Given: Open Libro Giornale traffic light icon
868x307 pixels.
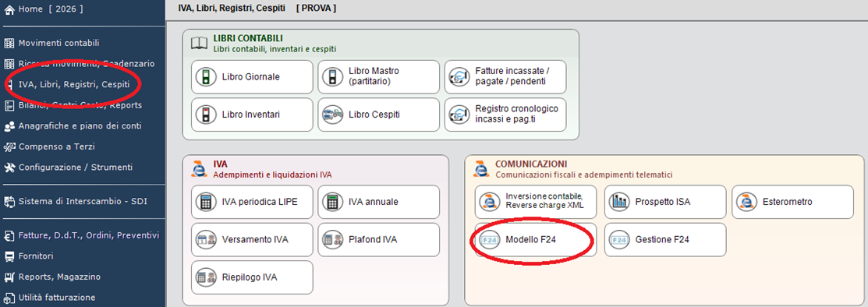Looking at the screenshot, I should click(x=206, y=77).
